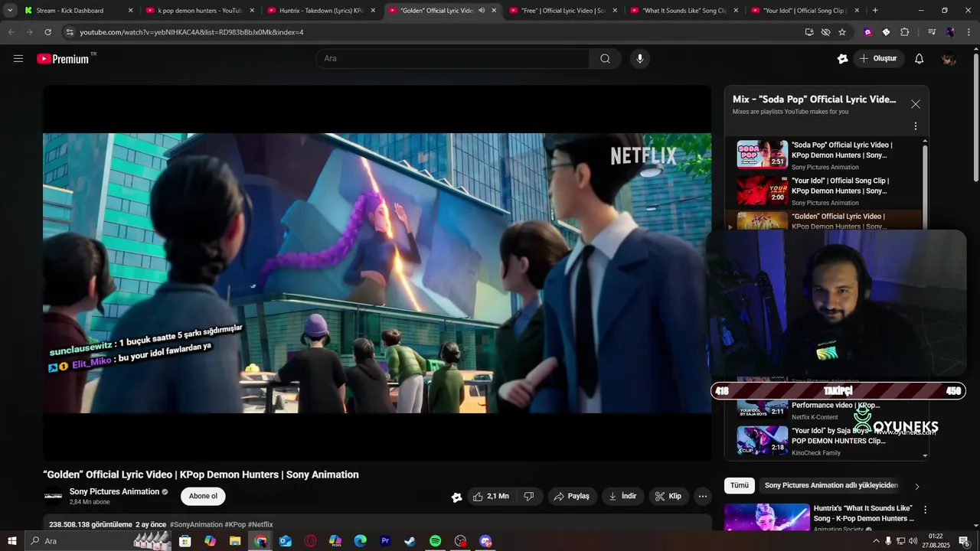
Task: Like the video (2,1 Mn)
Action: pyautogui.click(x=490, y=496)
